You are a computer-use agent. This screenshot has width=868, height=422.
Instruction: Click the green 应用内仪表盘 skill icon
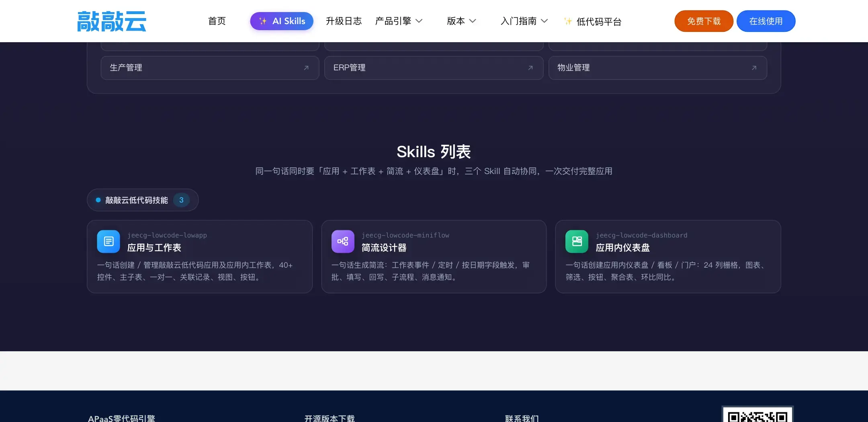[x=577, y=241]
